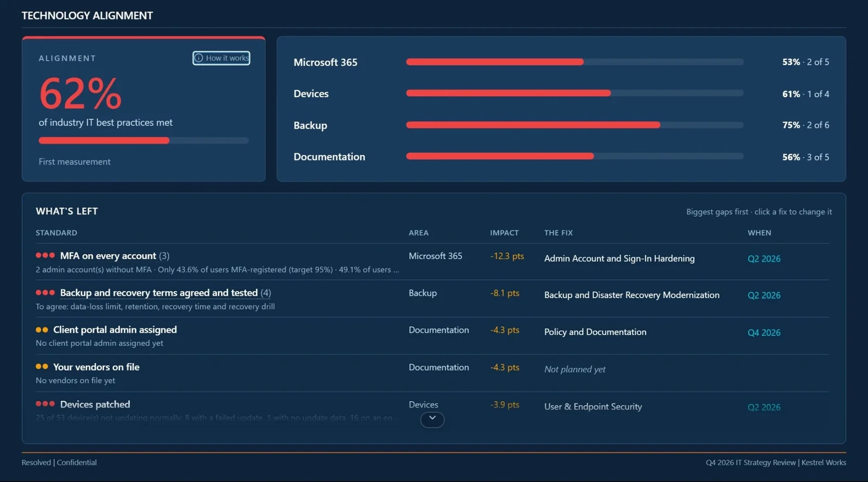Open Backup and recovery terms agreed and tested
This screenshot has width=868, height=482.
pyautogui.click(x=159, y=293)
